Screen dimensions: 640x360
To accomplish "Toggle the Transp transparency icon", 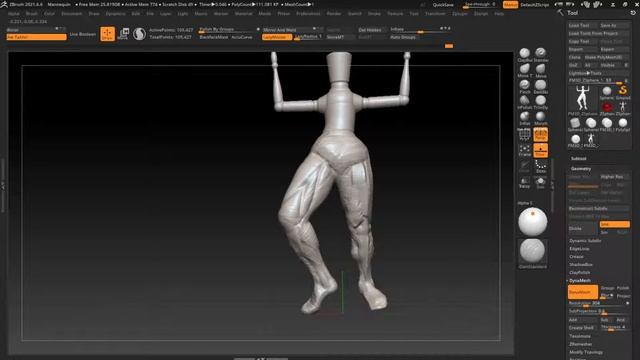I will click(524, 182).
